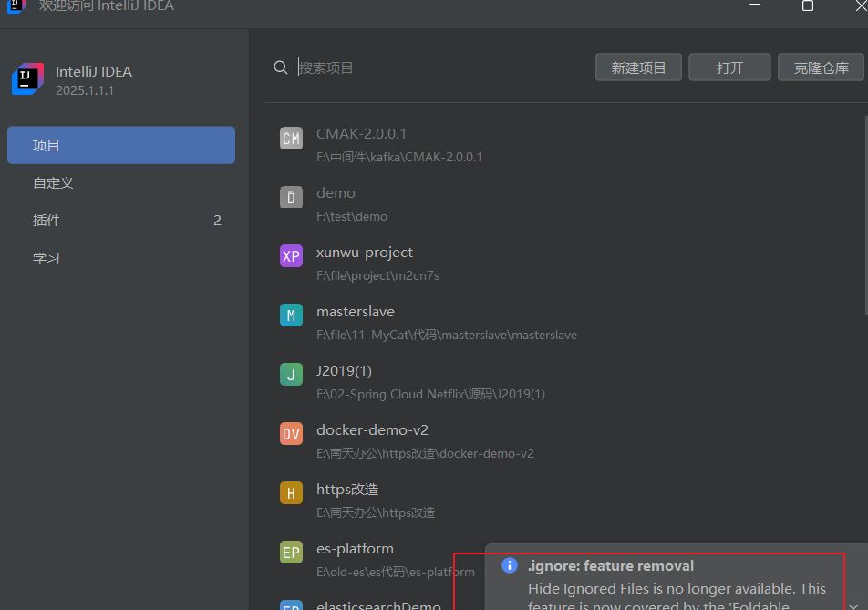868x610 pixels.
Task: Click path F:\file\project\m2cn7s
Action: (378, 275)
